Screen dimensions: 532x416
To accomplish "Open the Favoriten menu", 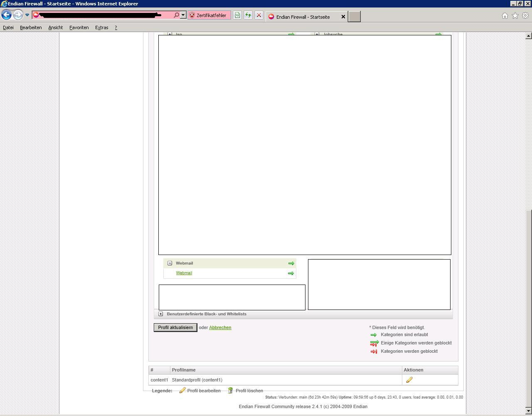I will (79, 27).
